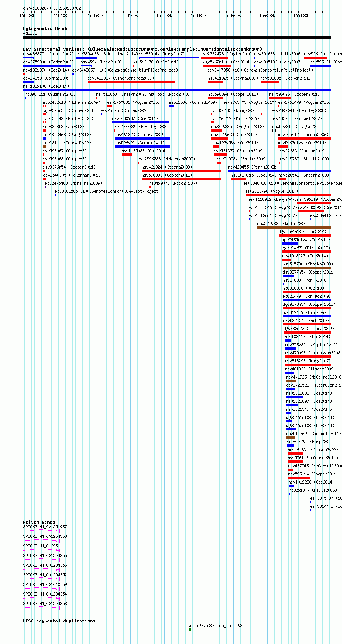
Task: Select variant nsv1035086 (Coe2014)
Action: pyautogui.click(x=144, y=151)
